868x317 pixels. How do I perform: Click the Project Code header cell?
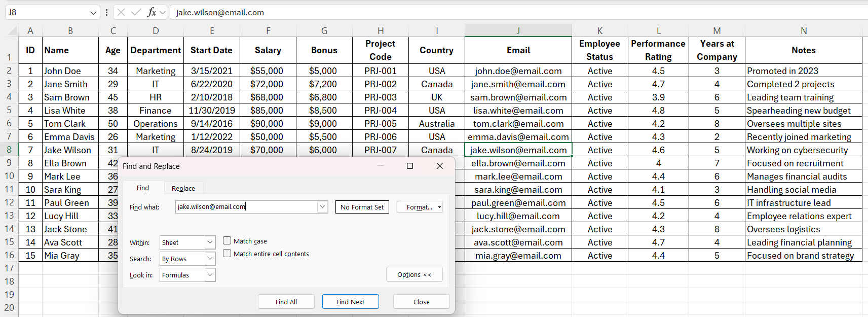pyautogui.click(x=381, y=50)
